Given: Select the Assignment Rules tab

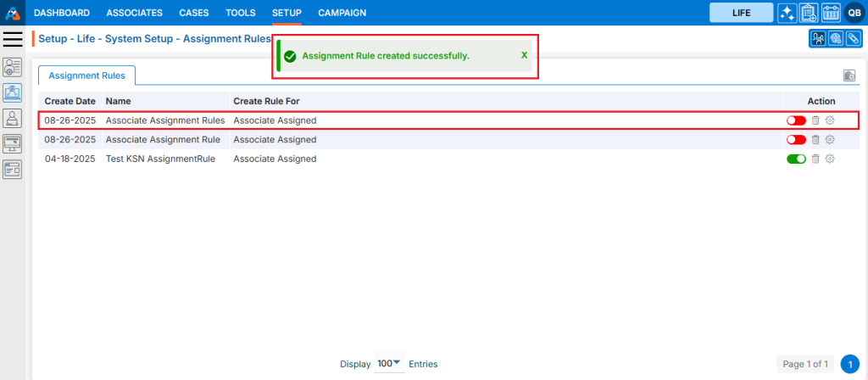Looking at the screenshot, I should click(x=86, y=75).
